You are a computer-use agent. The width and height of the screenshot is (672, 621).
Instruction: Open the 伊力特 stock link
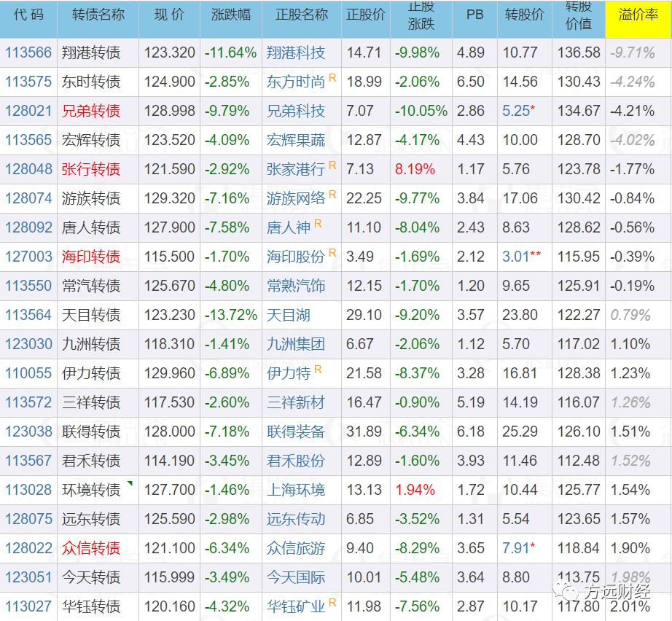[289, 373]
